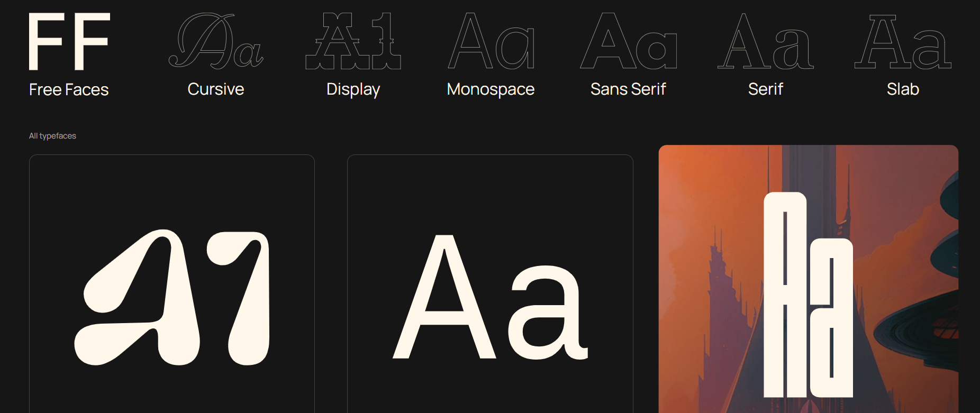
Task: Click the FF Free Faces logo icon
Action: [69, 41]
